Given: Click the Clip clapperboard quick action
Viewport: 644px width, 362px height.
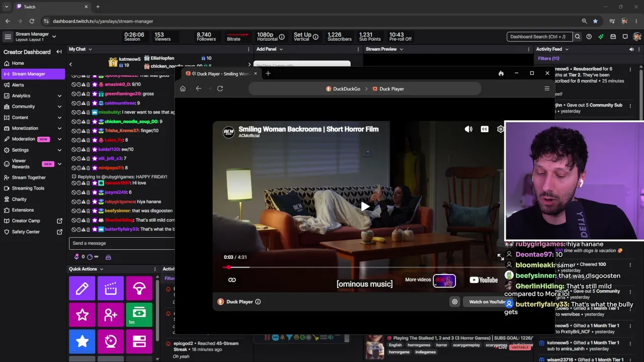Looking at the screenshot, I should coord(111,289).
